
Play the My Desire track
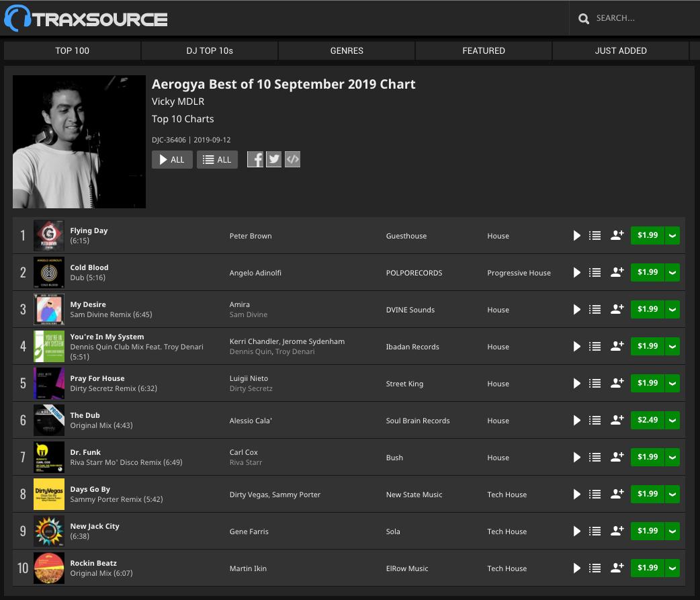[577, 309]
